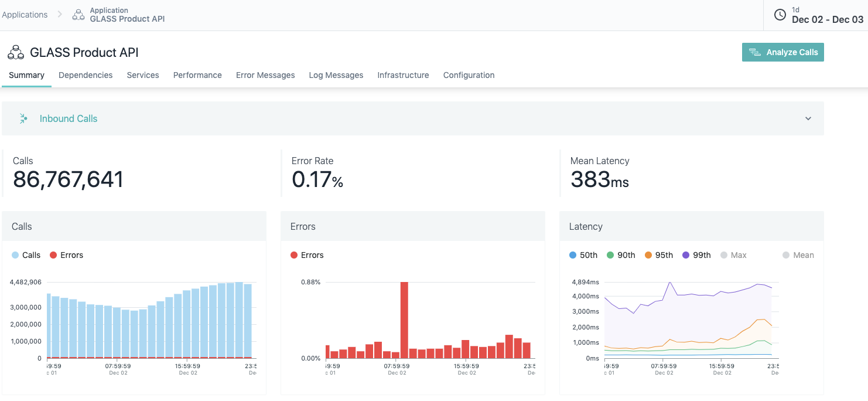868x401 pixels.
Task: Click the Error Rate metric label
Action: click(x=312, y=161)
